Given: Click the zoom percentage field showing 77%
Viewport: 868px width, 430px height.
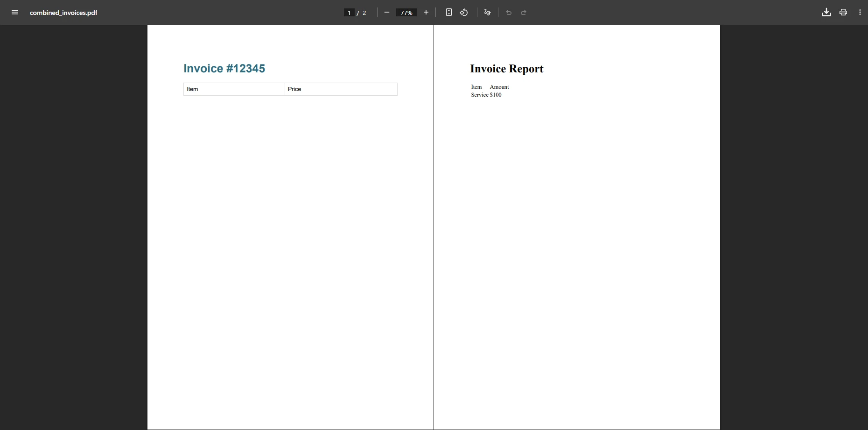Looking at the screenshot, I should point(406,13).
